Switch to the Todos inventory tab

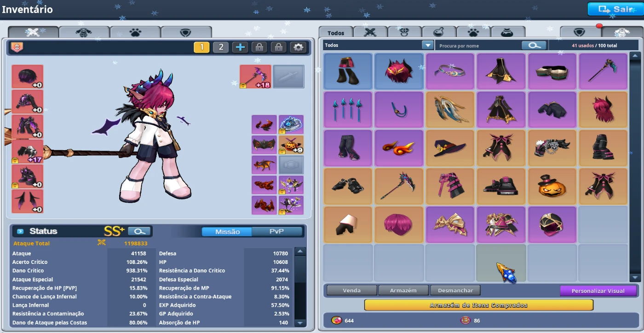pyautogui.click(x=336, y=33)
